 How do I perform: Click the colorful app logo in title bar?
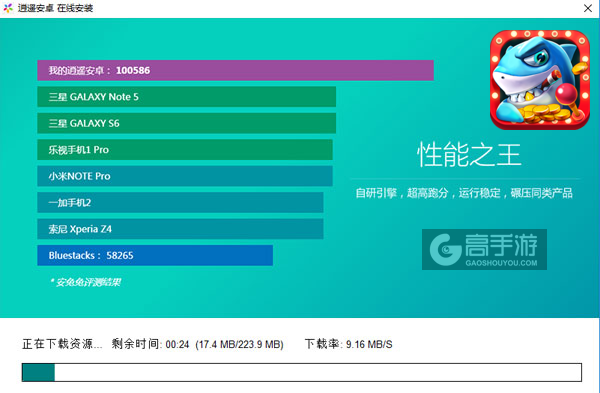(x=8, y=8)
